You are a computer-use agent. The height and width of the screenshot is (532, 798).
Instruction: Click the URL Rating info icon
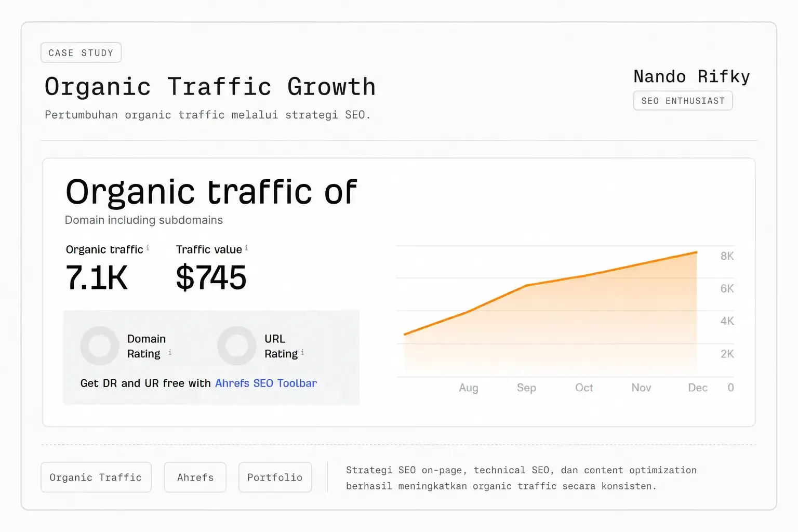[302, 352]
